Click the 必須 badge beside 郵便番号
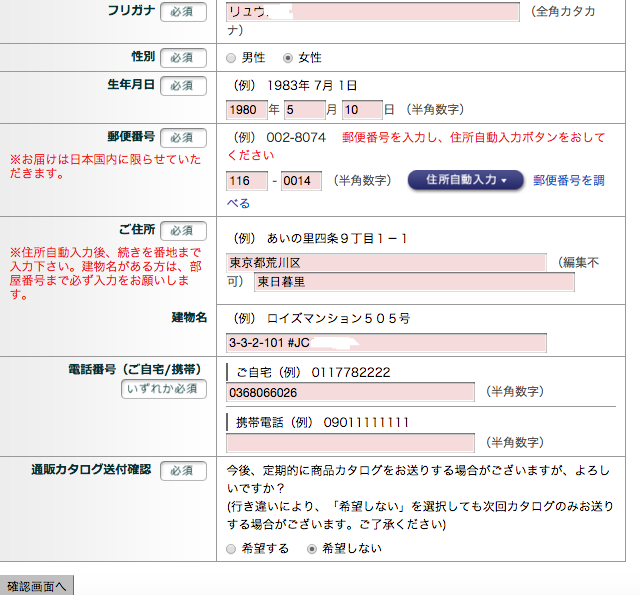 coord(183,138)
